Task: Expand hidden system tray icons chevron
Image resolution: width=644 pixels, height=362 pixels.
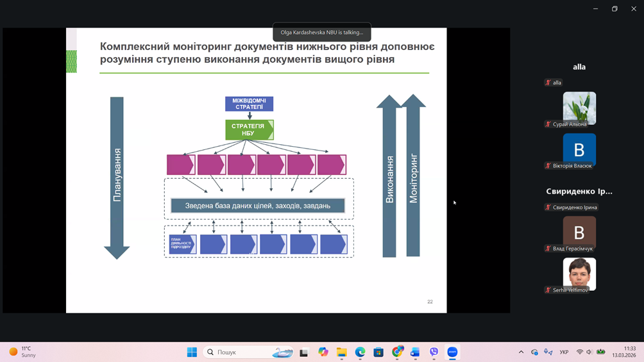Action: 521,352
